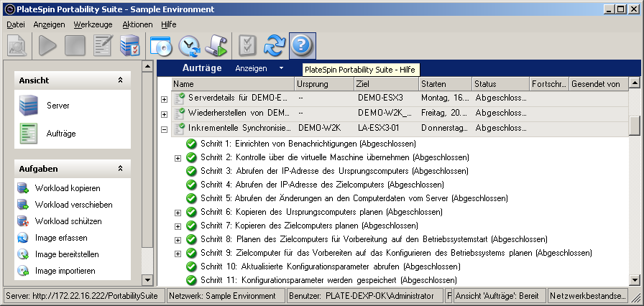Open the Hilfe menu
This screenshot has width=644, height=306.
pyautogui.click(x=169, y=24)
